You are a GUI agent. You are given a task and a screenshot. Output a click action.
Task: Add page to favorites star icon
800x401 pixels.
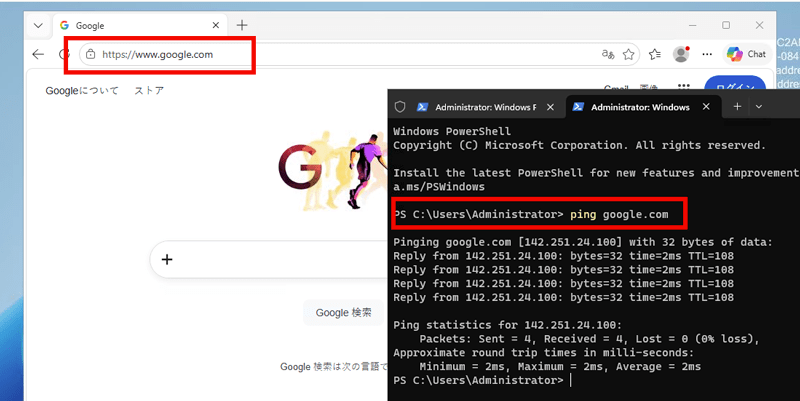pos(629,54)
